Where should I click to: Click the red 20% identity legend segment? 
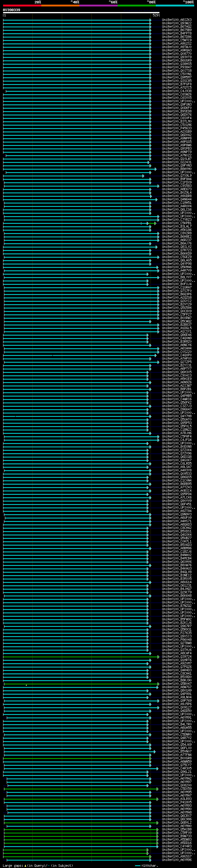tap(22, 6)
